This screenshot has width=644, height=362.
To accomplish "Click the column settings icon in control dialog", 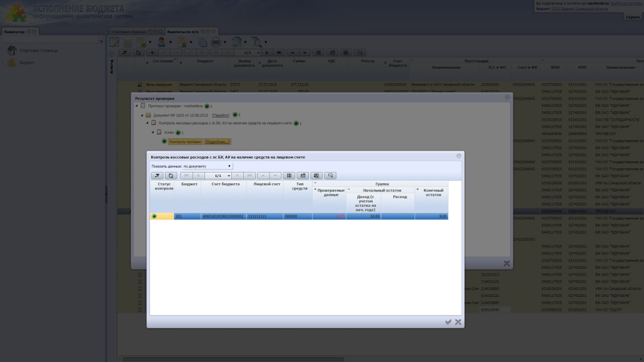I will pos(289,176).
